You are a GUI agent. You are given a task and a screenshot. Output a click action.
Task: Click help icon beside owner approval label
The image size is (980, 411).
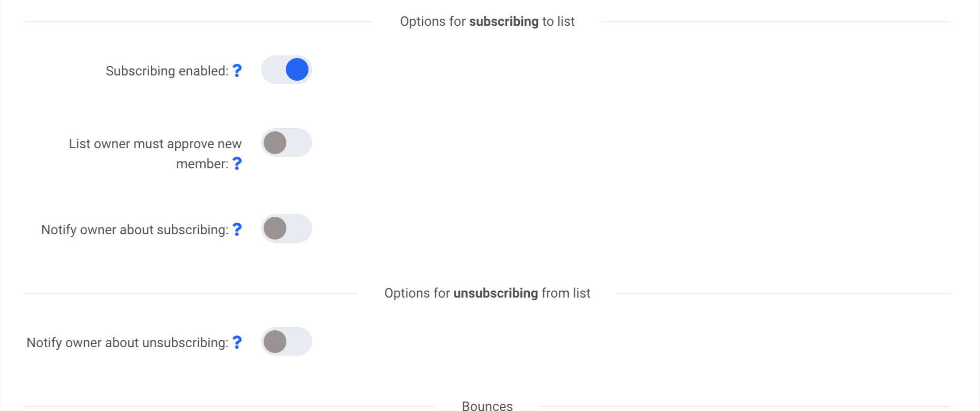point(237,164)
